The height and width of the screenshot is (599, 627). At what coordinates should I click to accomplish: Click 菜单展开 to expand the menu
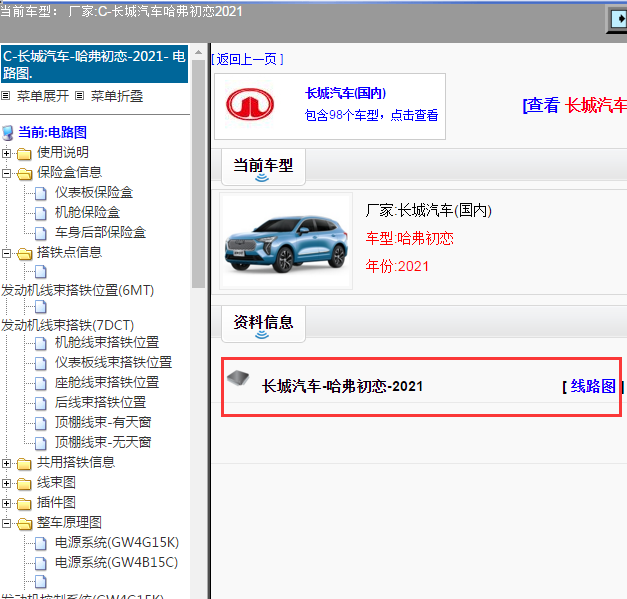tap(43, 96)
